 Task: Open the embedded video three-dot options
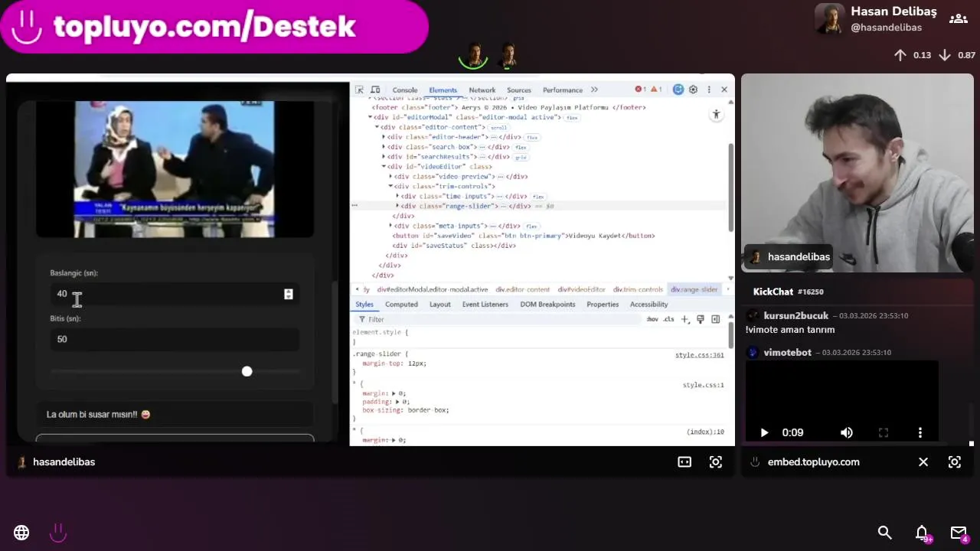[920, 432]
